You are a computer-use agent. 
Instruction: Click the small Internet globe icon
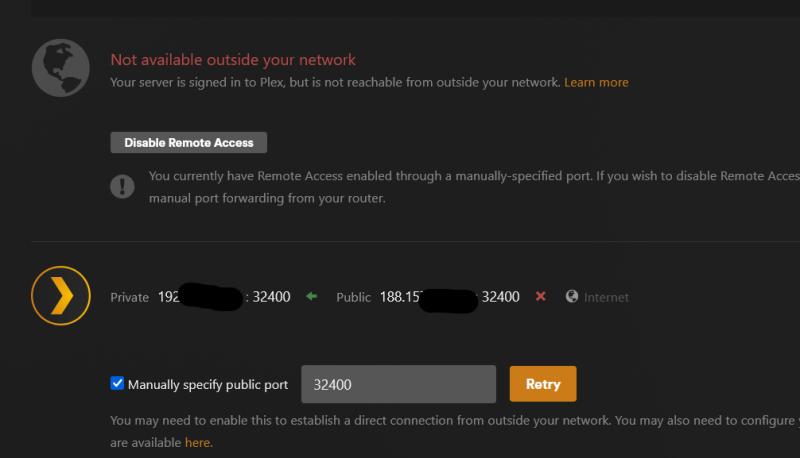click(572, 296)
